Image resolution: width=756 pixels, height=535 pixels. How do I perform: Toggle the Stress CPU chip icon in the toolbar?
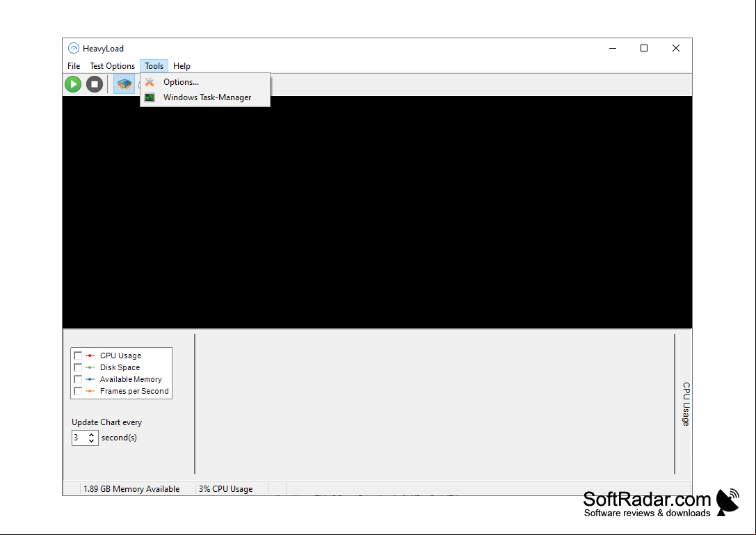124,84
